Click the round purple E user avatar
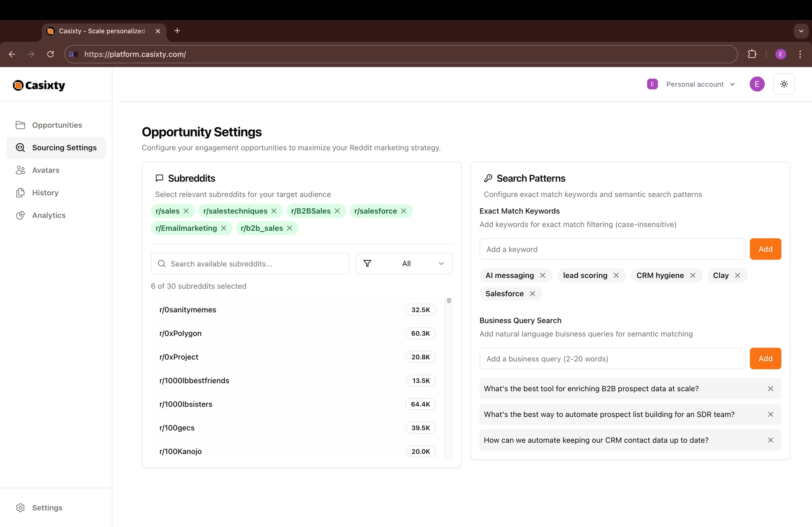812x527 pixels. (x=757, y=84)
